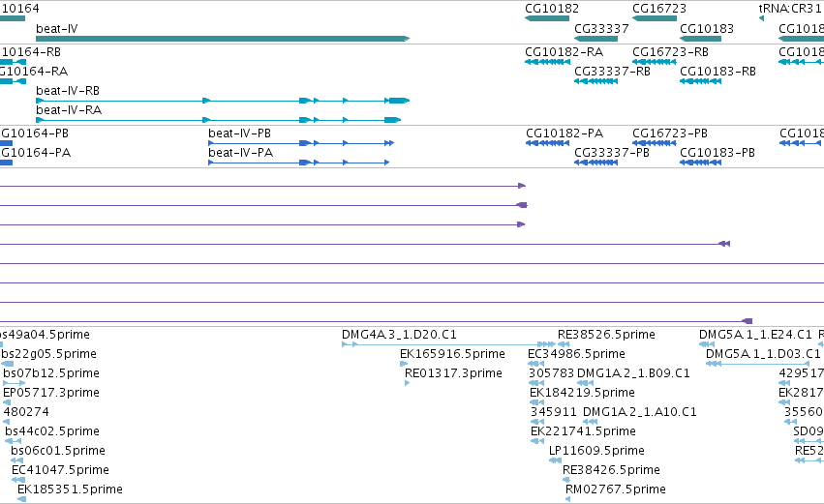Open the beat-IV-PB protein label
The image size is (824, 504).
click(x=239, y=133)
